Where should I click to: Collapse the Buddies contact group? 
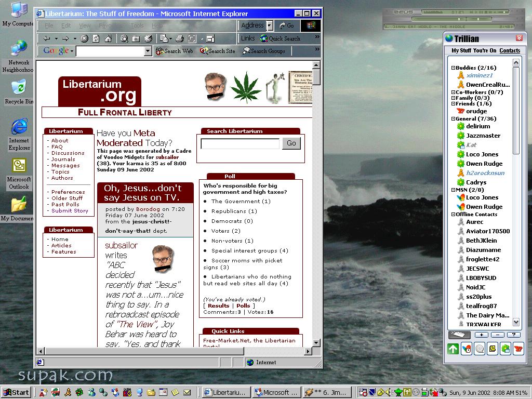(x=453, y=68)
